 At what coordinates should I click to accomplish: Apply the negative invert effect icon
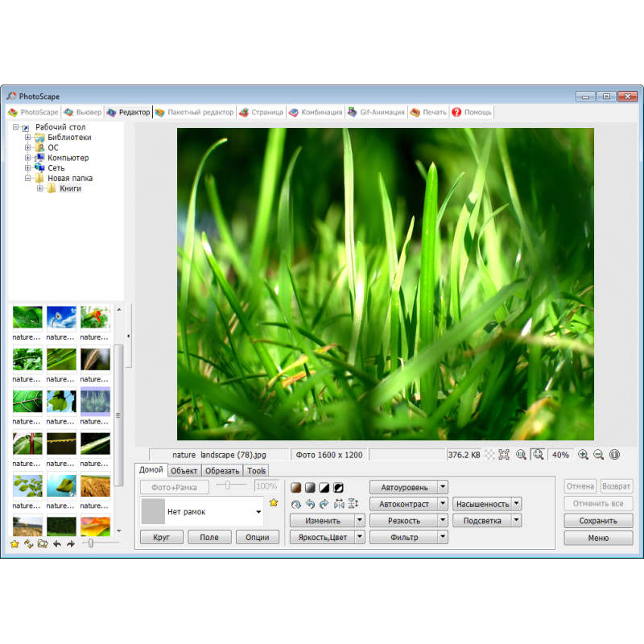339,488
